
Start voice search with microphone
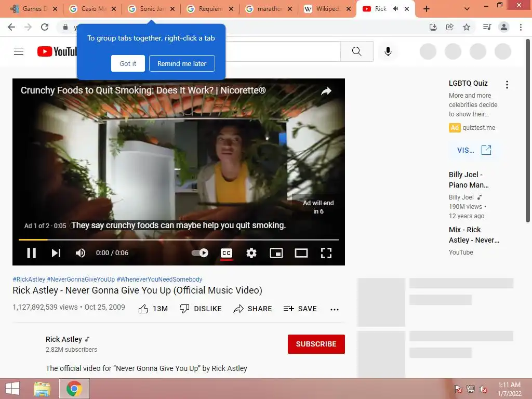click(388, 51)
